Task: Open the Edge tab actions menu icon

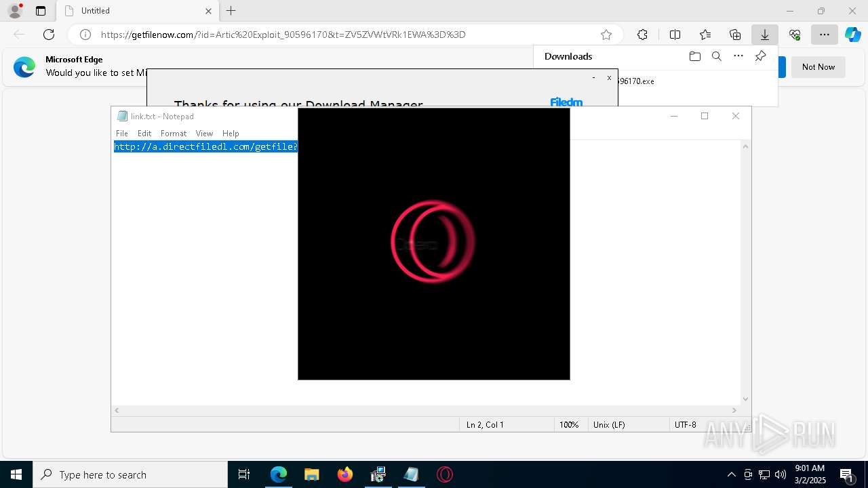Action: coord(41,11)
